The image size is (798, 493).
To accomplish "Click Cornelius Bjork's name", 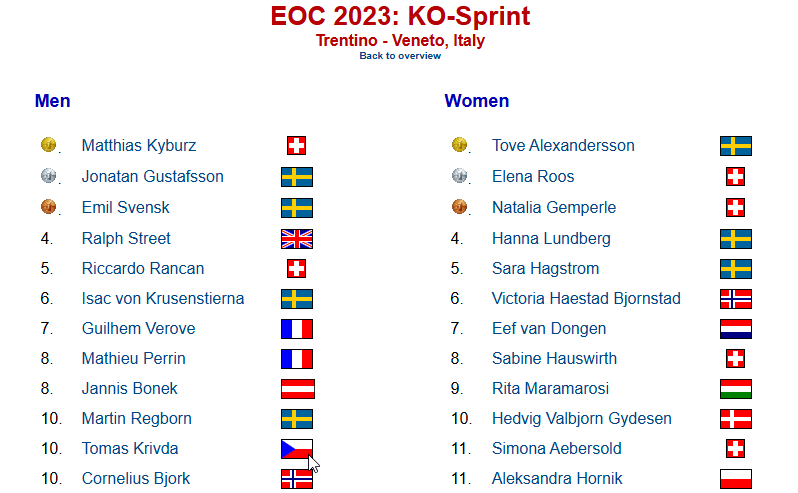I will (x=136, y=479).
